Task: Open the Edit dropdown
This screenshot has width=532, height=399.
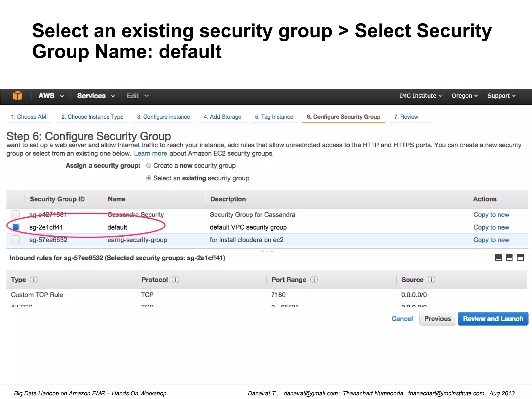Action: click(138, 96)
